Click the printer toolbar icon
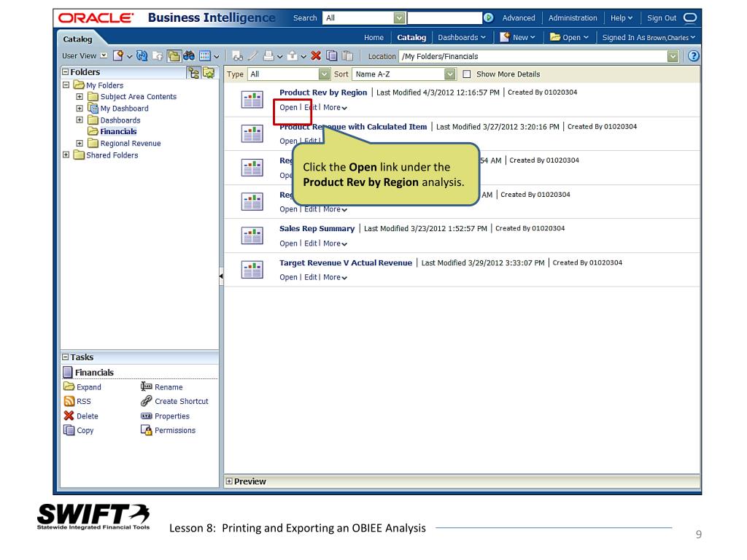Image resolution: width=747 pixels, height=560 pixels. tap(269, 55)
